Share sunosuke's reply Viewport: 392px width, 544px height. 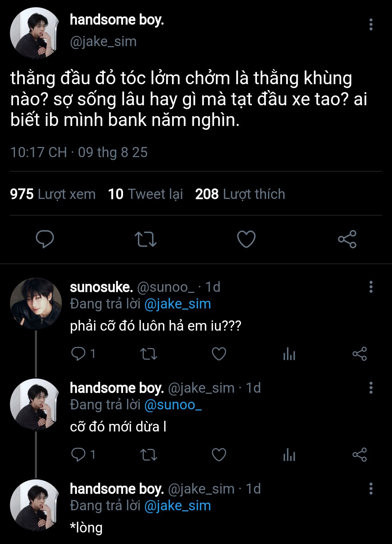click(360, 353)
